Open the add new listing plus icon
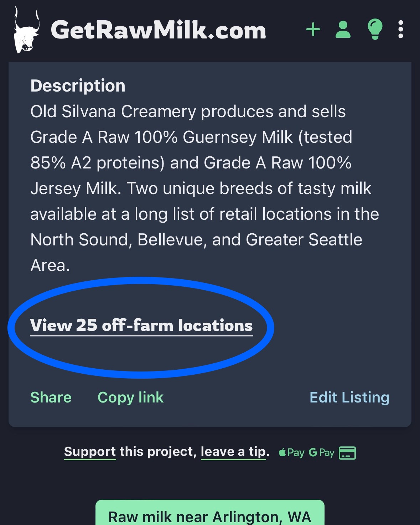This screenshot has height=525, width=420. tap(313, 30)
